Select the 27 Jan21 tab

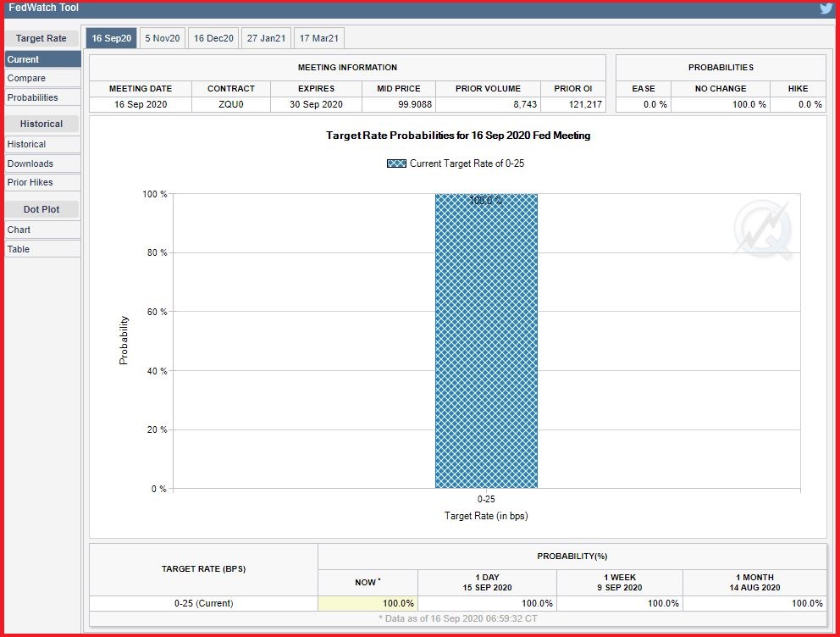(x=266, y=38)
